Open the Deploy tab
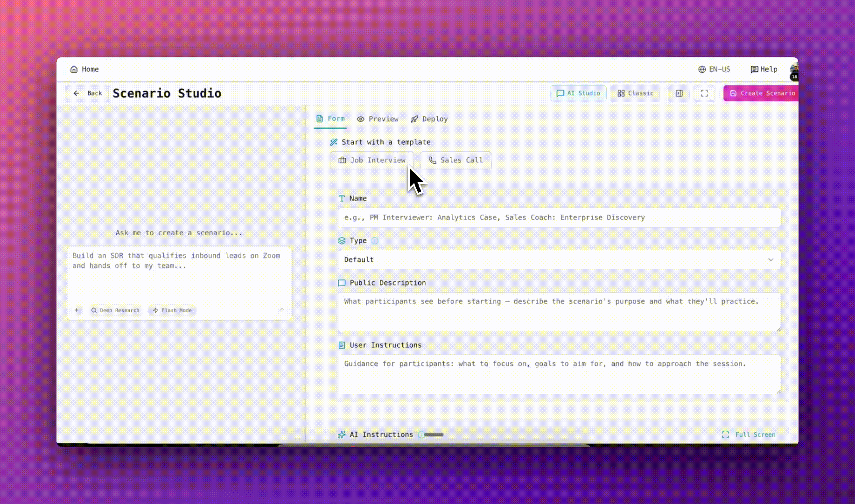Screen dimensions: 855x504 tap(429, 119)
